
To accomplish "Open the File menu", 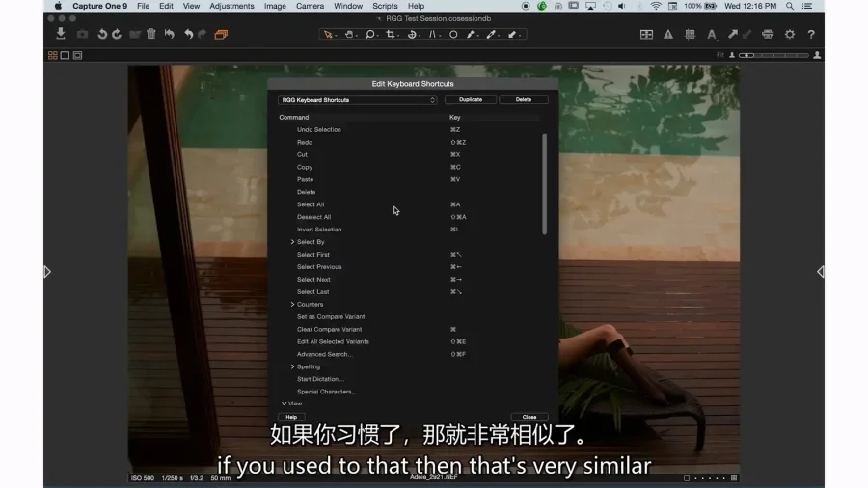I will coord(143,6).
